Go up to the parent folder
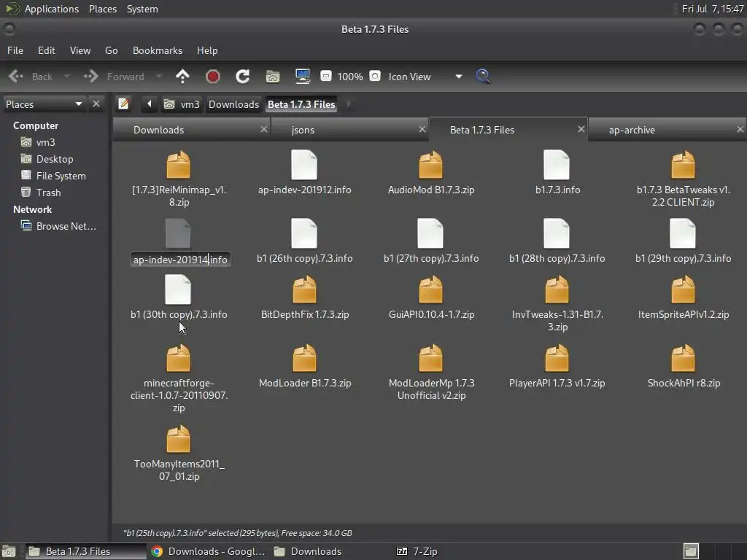The width and height of the screenshot is (747, 560). click(x=182, y=76)
